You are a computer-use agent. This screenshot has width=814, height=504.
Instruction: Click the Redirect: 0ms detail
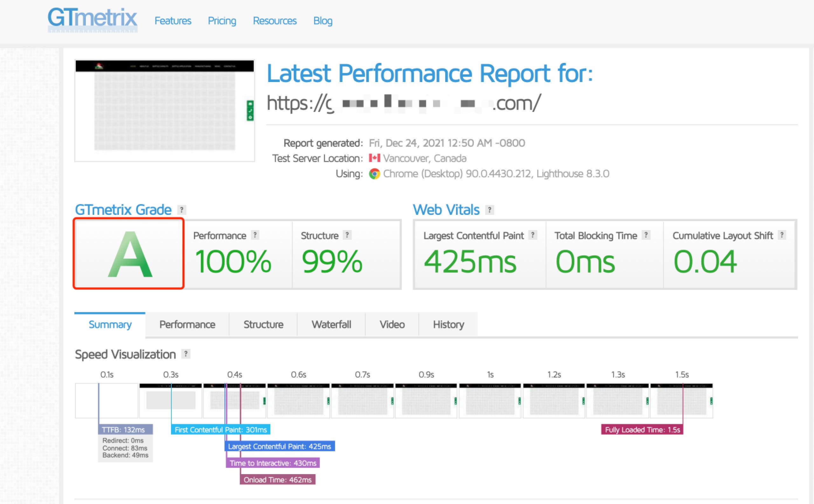pos(123,441)
